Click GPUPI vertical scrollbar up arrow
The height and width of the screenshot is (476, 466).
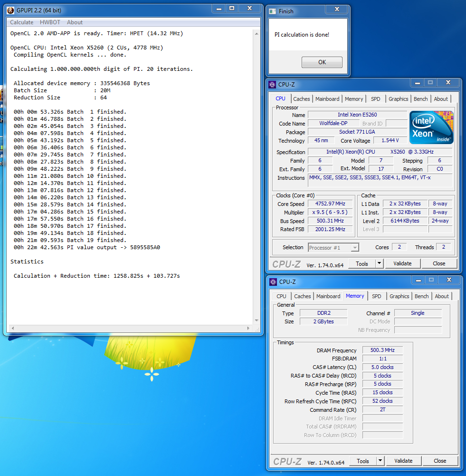257,34
